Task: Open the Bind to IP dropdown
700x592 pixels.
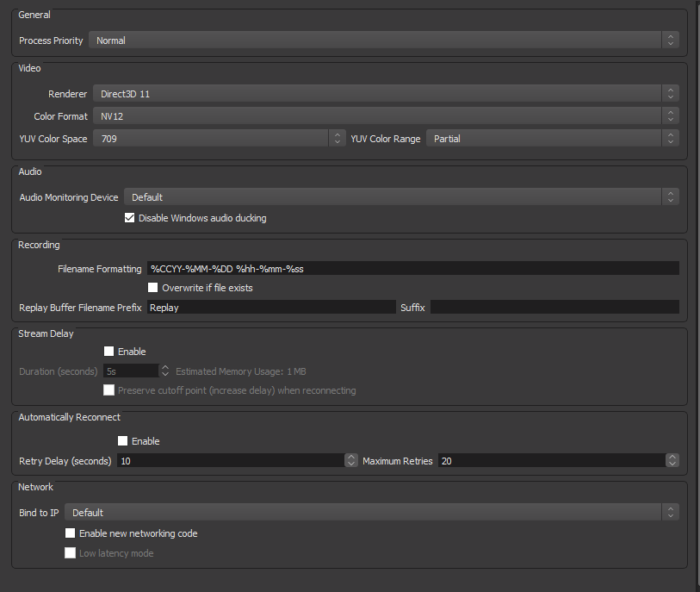Action: (x=372, y=513)
